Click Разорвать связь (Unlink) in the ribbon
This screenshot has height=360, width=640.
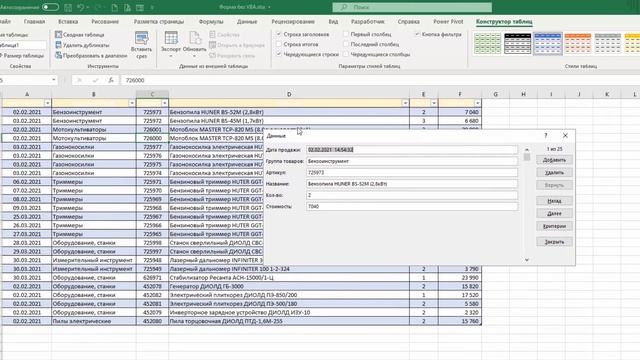(232, 55)
